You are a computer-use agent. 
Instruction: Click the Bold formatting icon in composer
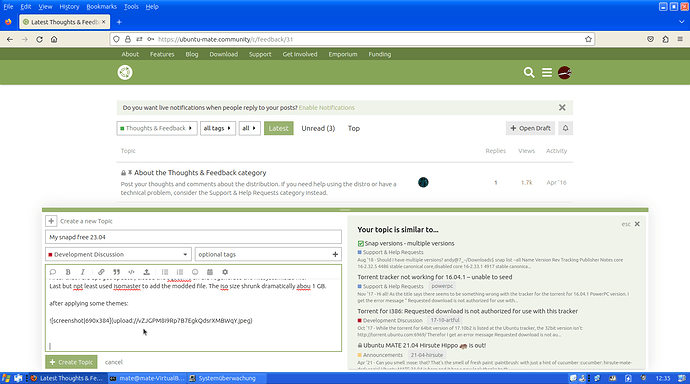pos(68,272)
